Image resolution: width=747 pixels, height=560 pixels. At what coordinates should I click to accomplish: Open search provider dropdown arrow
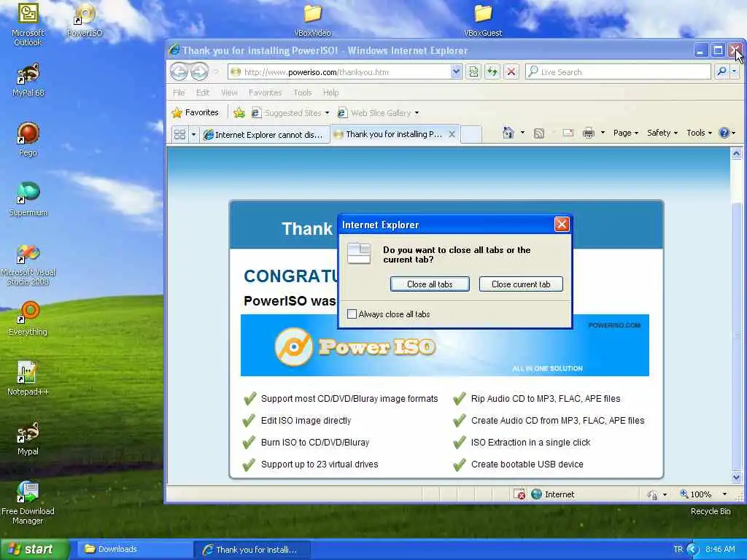click(735, 72)
